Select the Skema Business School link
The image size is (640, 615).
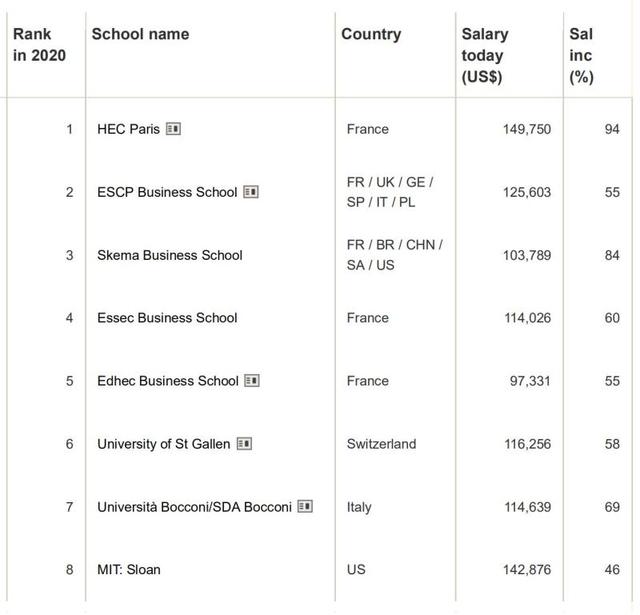click(x=169, y=255)
